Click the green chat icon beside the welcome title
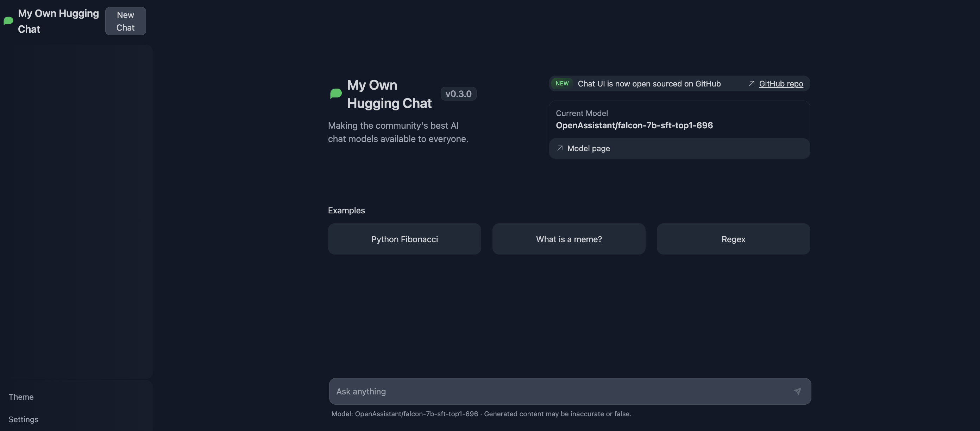The image size is (980, 431). click(x=335, y=94)
